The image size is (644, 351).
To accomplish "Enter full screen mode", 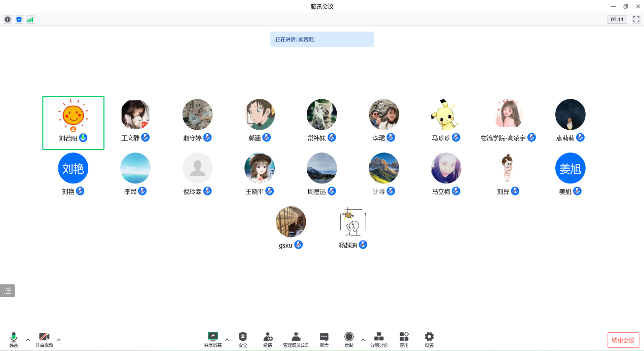I will [x=636, y=19].
